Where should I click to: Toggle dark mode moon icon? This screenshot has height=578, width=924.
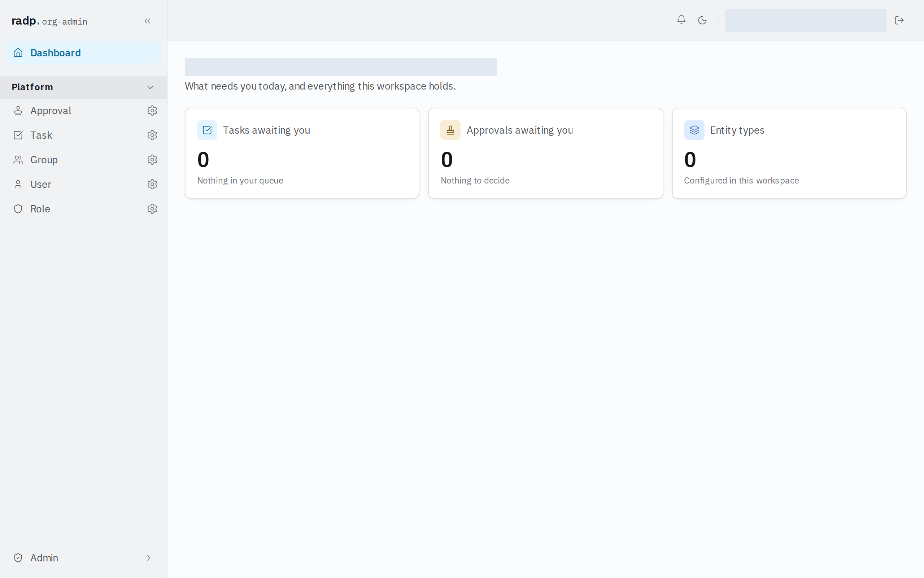pyautogui.click(x=702, y=20)
